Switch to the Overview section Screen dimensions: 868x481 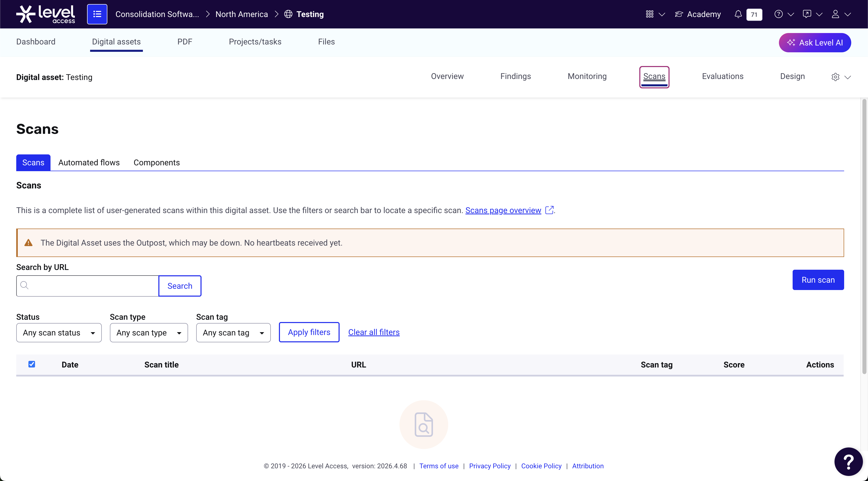point(447,76)
